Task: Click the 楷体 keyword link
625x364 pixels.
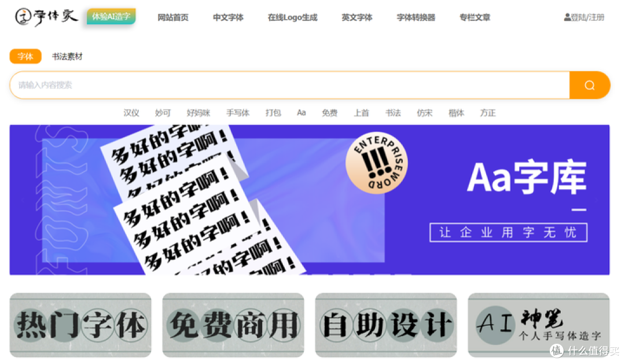Action: click(x=457, y=113)
